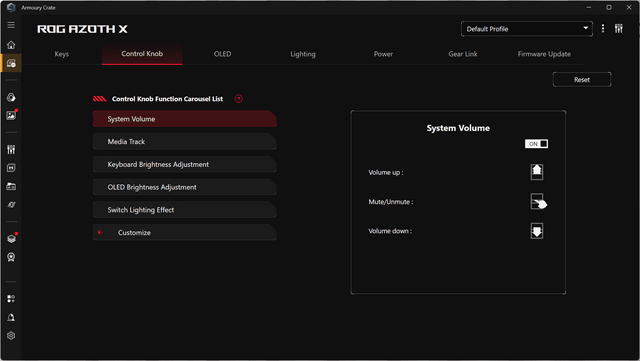Open the mixer sliders icon at top right
Image resolution: width=640 pixels, height=361 pixels.
pos(619,29)
